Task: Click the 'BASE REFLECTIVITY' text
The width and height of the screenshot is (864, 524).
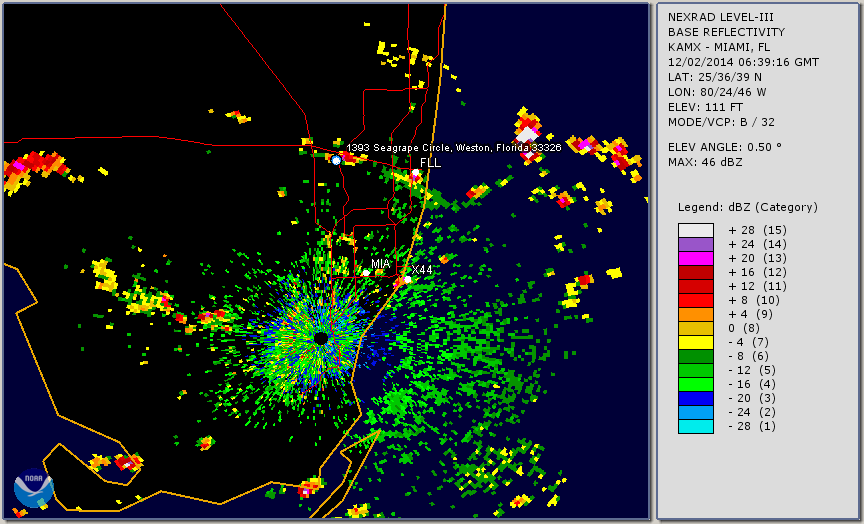Action: click(x=726, y=33)
